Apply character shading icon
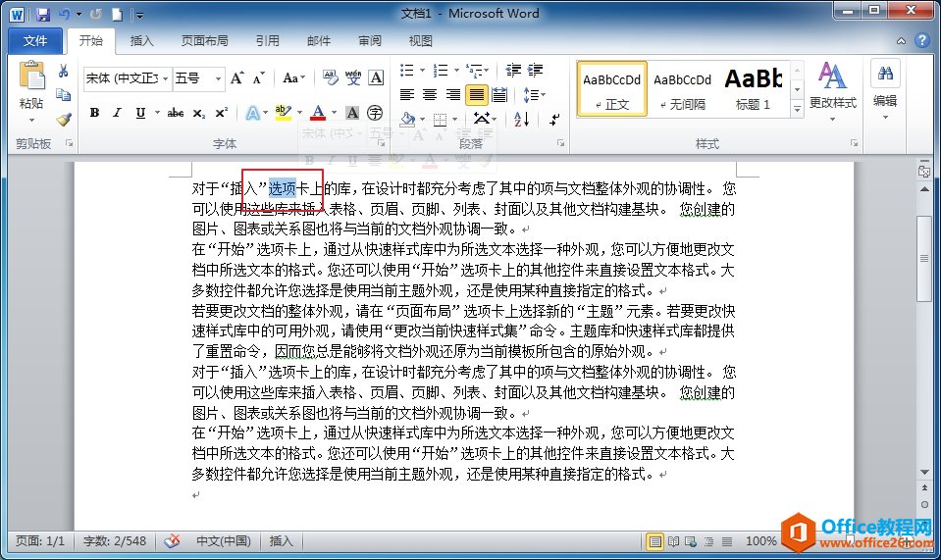The width and height of the screenshot is (941, 560). pos(353,113)
